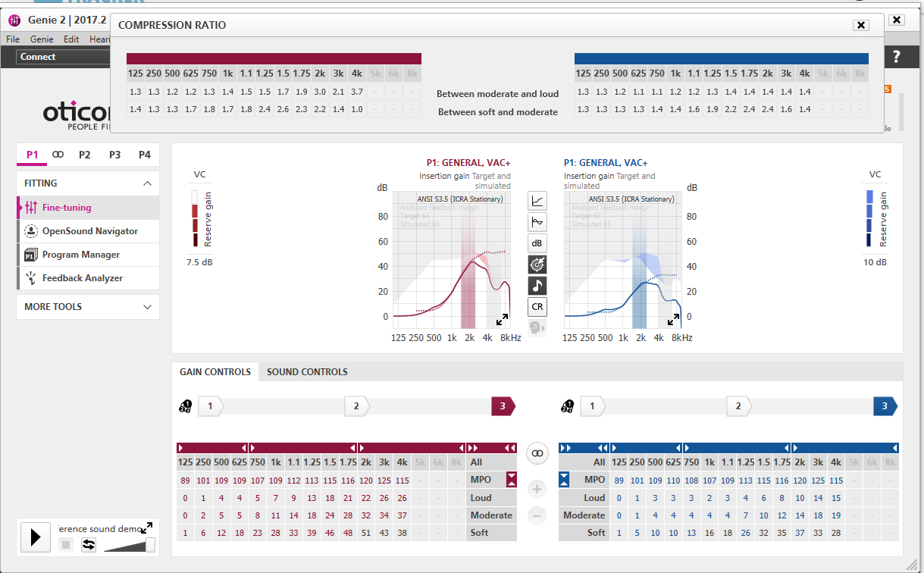
Task: Click the sound demo volume slider handle
Action: [x=150, y=544]
